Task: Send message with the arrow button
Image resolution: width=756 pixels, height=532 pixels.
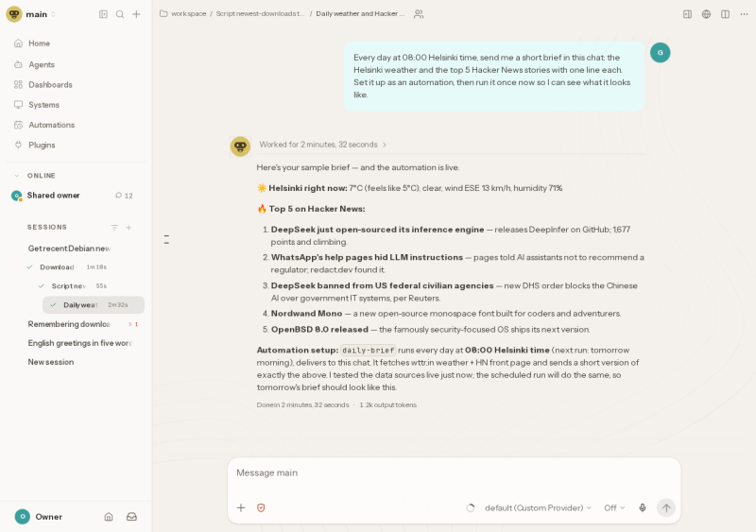Action: click(666, 507)
